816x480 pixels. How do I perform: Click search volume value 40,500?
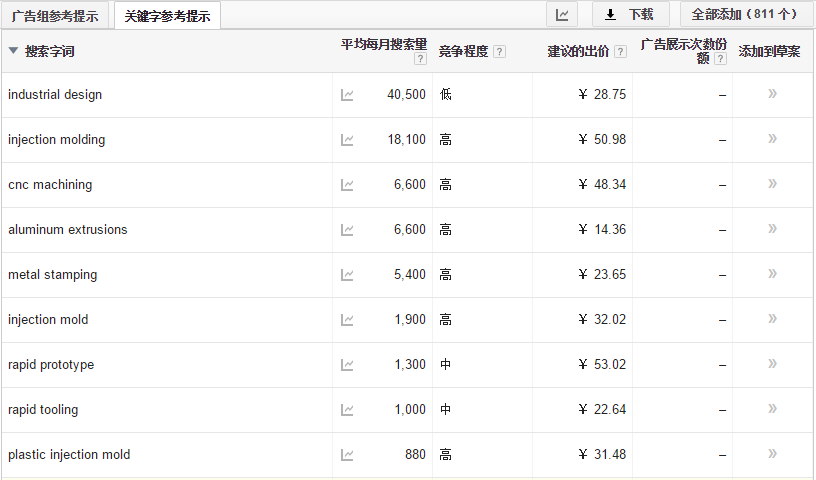406,94
